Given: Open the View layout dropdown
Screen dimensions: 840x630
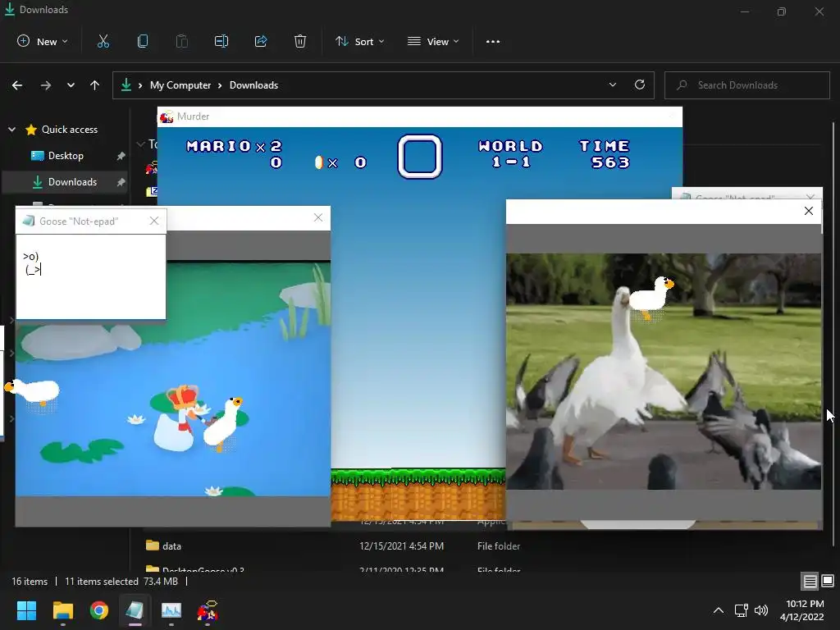Looking at the screenshot, I should pos(433,41).
